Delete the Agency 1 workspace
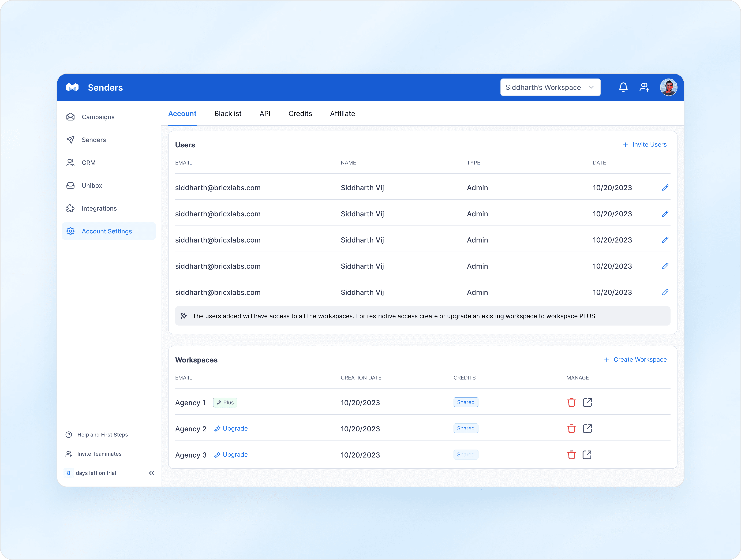Image resolution: width=741 pixels, height=560 pixels. pyautogui.click(x=571, y=402)
